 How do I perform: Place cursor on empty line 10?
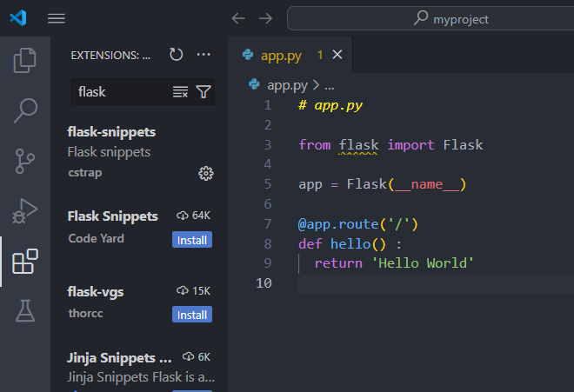click(x=436, y=283)
